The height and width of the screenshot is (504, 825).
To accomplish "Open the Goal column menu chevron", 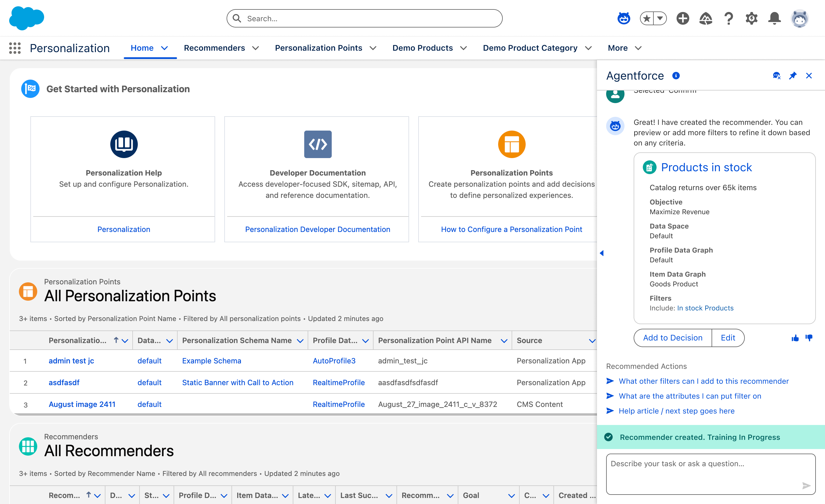I will point(511,496).
